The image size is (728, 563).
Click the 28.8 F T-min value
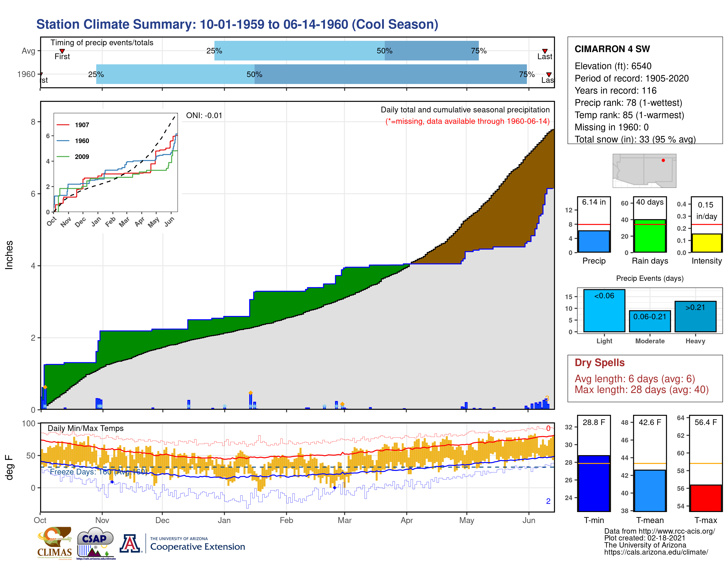coord(594,422)
